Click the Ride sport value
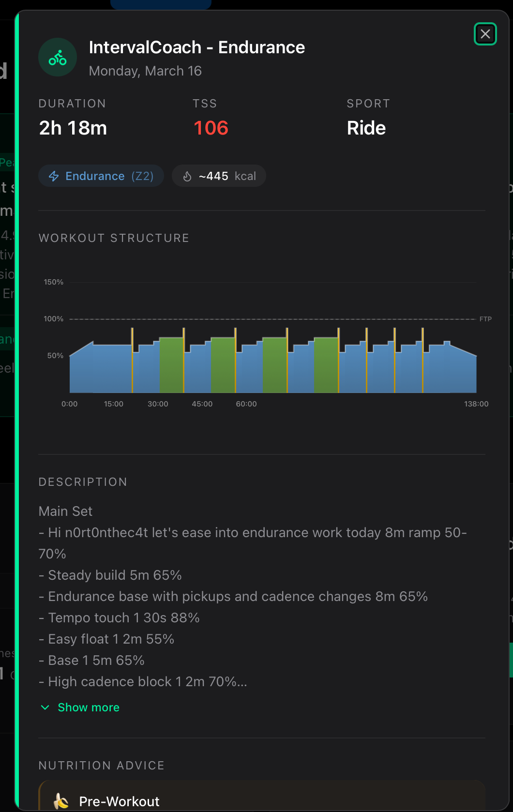Screen dimensions: 513x812 (366, 128)
